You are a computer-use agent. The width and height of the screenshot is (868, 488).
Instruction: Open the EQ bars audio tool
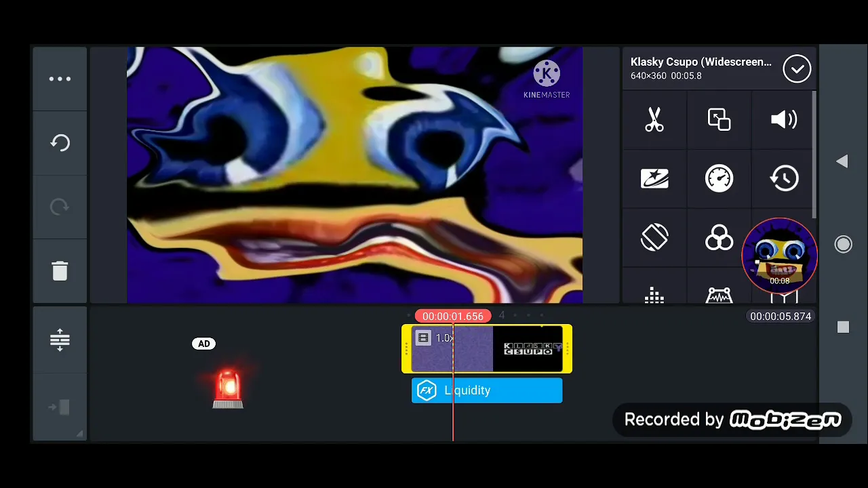pos(654,296)
